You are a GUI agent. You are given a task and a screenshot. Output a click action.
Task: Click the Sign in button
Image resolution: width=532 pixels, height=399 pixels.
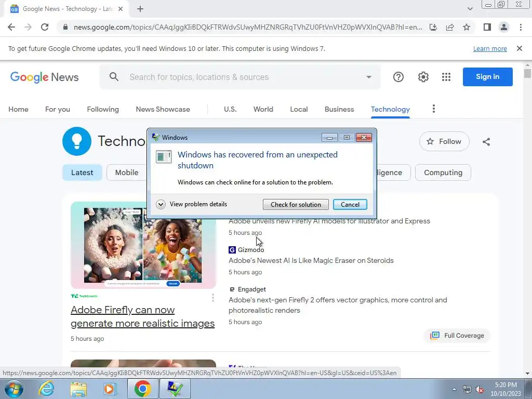pyautogui.click(x=487, y=77)
